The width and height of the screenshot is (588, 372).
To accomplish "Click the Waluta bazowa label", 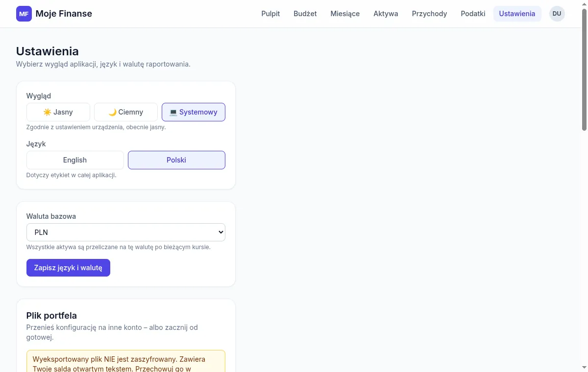I will click(x=51, y=216).
